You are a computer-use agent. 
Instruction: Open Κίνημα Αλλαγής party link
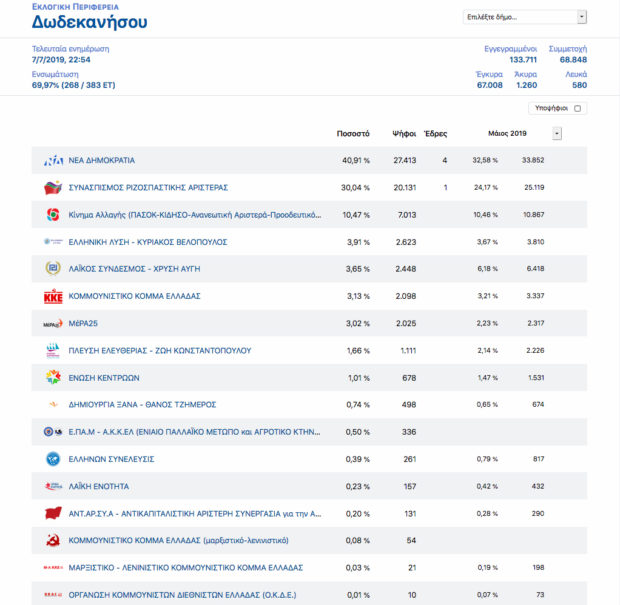click(x=195, y=215)
